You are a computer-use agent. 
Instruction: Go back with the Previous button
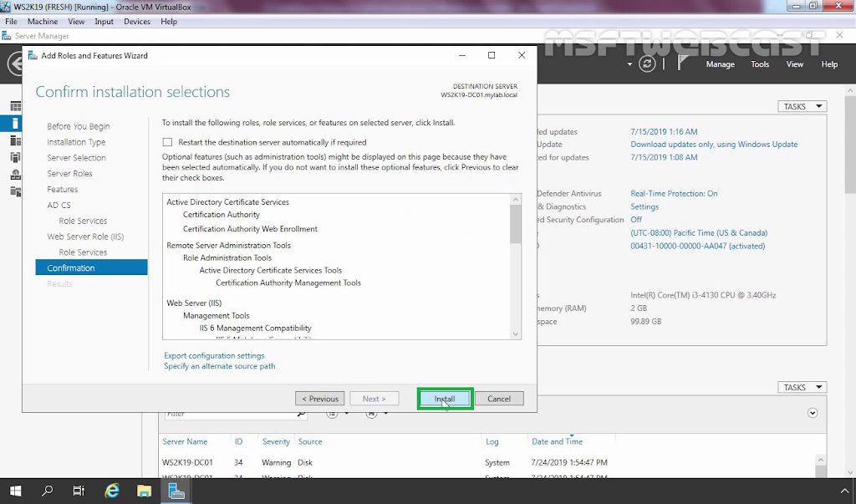click(x=320, y=399)
